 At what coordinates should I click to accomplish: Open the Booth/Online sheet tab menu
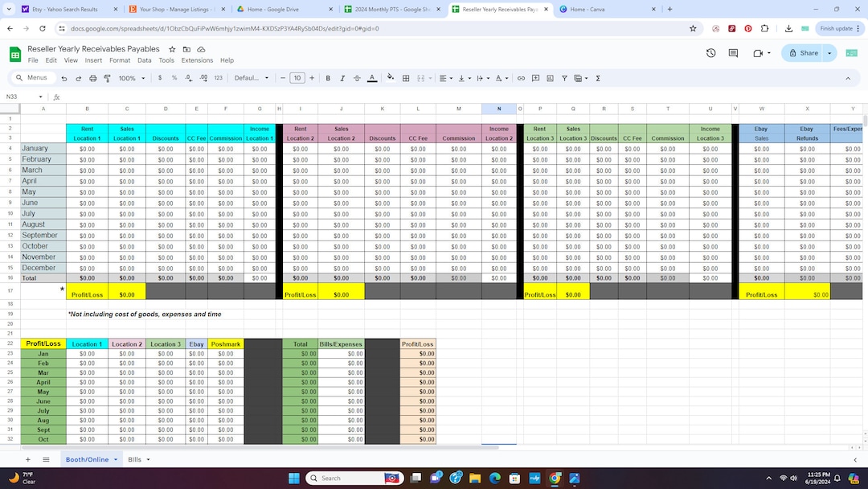[x=115, y=460]
